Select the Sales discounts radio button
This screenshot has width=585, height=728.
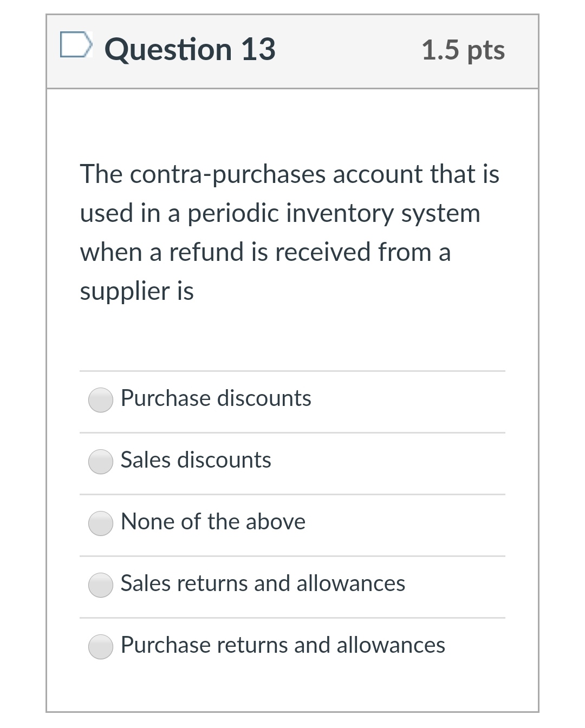[100, 463]
